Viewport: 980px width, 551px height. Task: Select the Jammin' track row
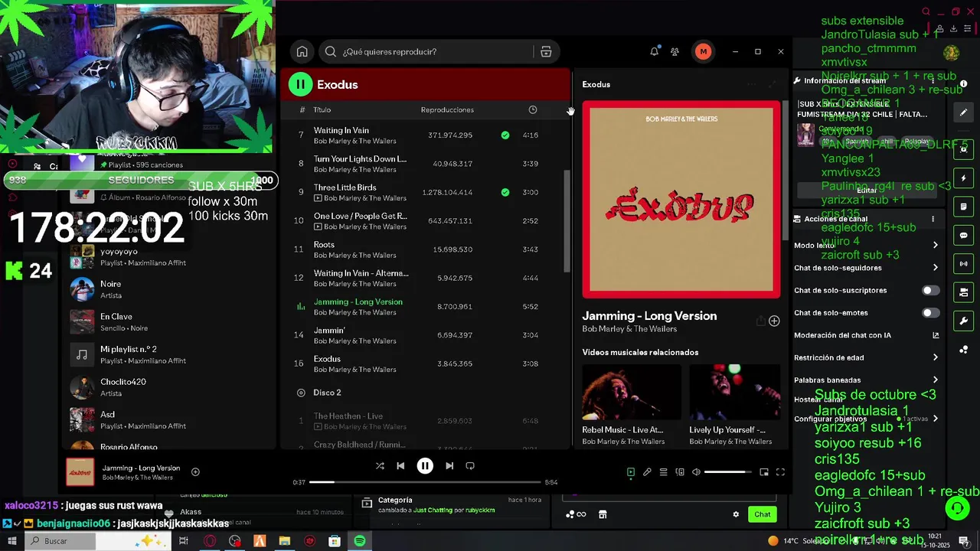[425, 335]
